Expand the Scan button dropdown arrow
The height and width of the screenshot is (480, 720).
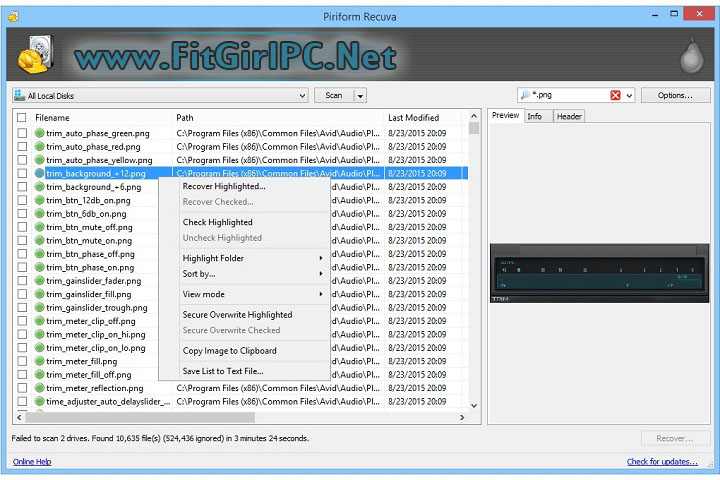[x=360, y=96]
